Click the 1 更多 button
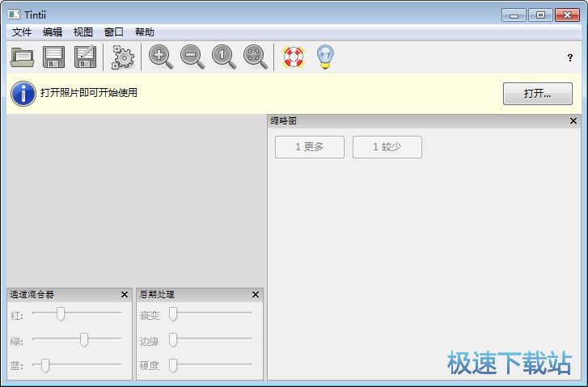This screenshot has height=387, width=588. pyautogui.click(x=310, y=147)
